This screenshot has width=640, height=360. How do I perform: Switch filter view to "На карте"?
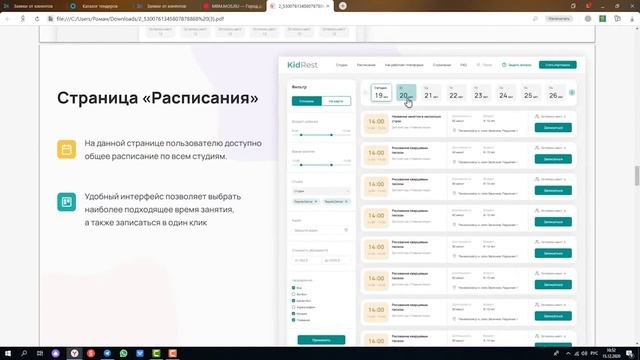(x=336, y=101)
